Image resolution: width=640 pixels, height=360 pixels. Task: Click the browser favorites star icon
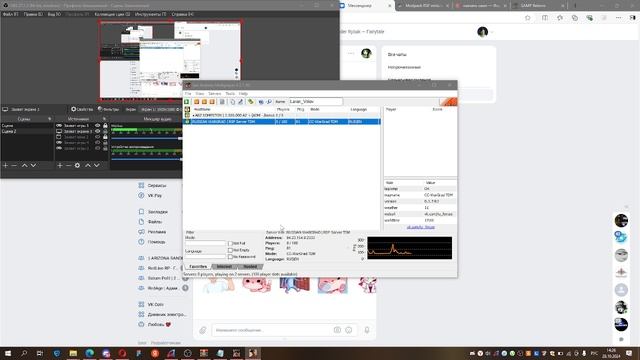click(528, 18)
